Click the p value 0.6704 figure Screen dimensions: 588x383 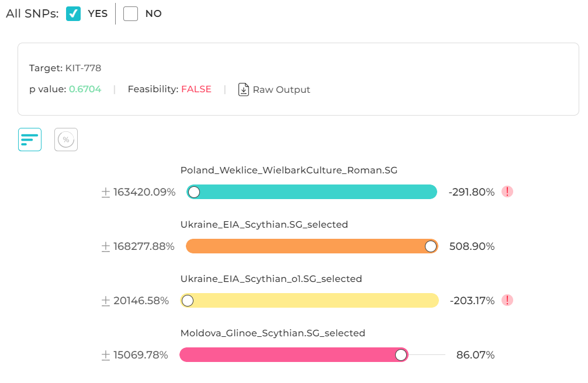coord(85,89)
